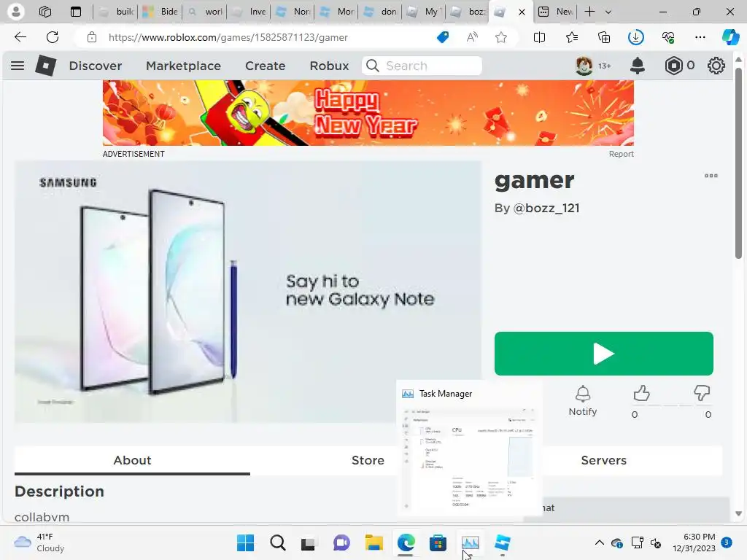Open the Favorites list icon
The height and width of the screenshot is (560, 747).
coord(572,37)
